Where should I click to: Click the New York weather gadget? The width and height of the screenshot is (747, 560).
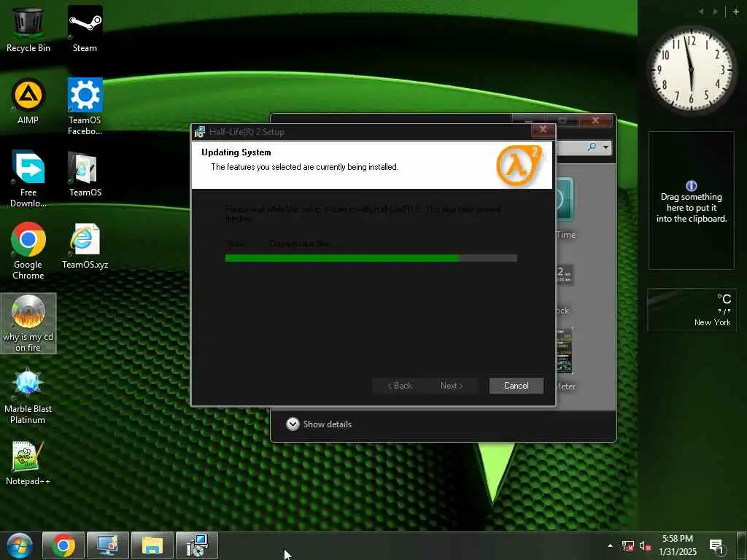[692, 310]
